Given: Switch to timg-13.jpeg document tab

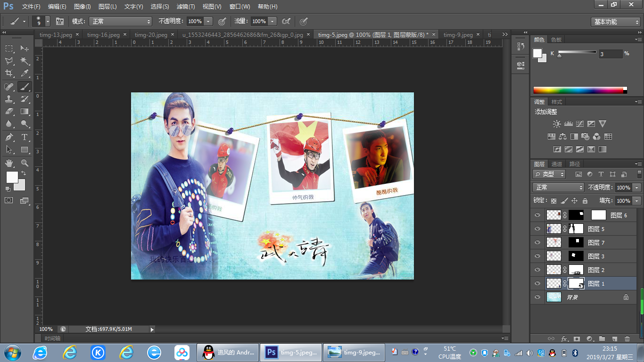Looking at the screenshot, I should pos(58,35).
